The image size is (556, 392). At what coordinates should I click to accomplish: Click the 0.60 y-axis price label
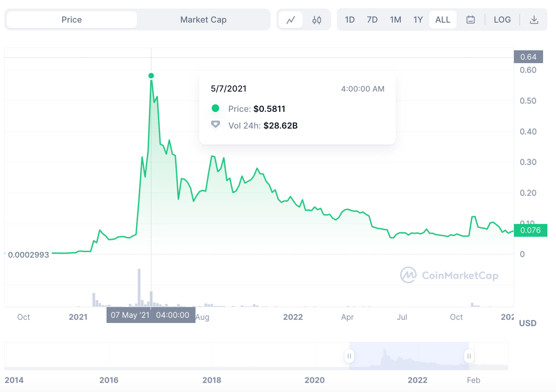pos(528,70)
